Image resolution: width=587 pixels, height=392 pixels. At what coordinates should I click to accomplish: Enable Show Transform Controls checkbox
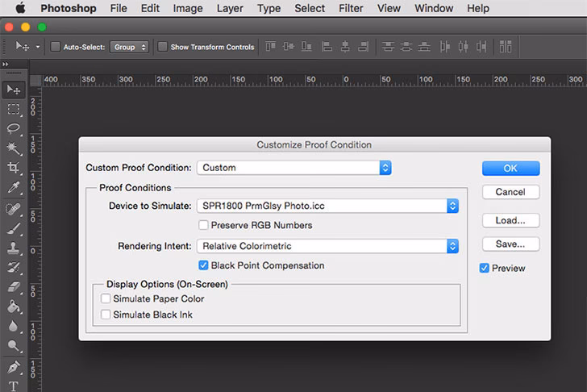(x=162, y=47)
